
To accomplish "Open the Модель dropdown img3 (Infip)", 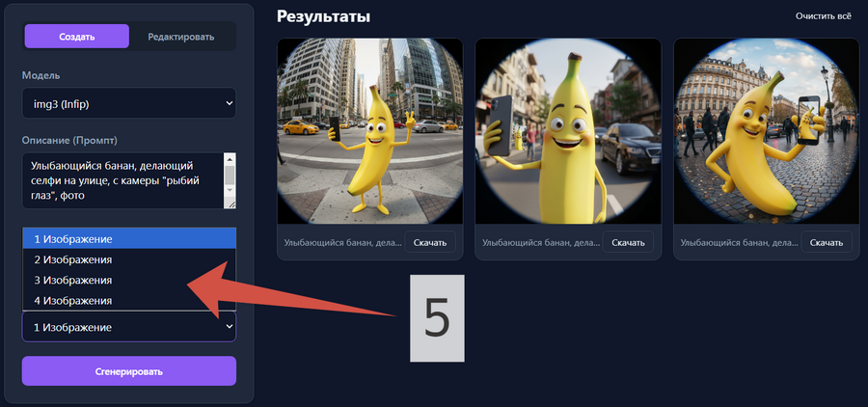I will 128,103.
